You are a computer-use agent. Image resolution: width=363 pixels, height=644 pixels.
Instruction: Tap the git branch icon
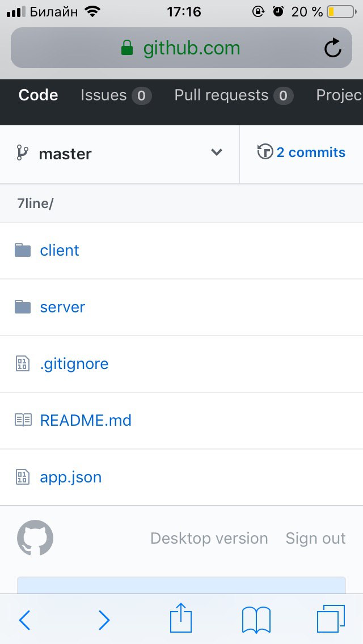point(22,153)
